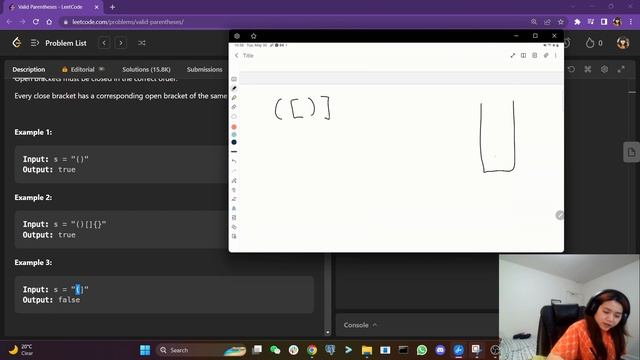Screen dimensions: 640x360
Task: Undo the last stroke in notes app
Action: pos(234,161)
